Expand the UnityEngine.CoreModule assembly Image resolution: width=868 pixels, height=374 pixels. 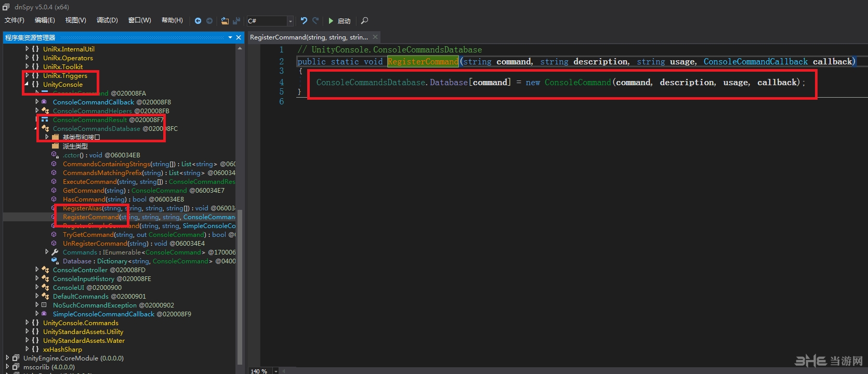click(x=7, y=358)
